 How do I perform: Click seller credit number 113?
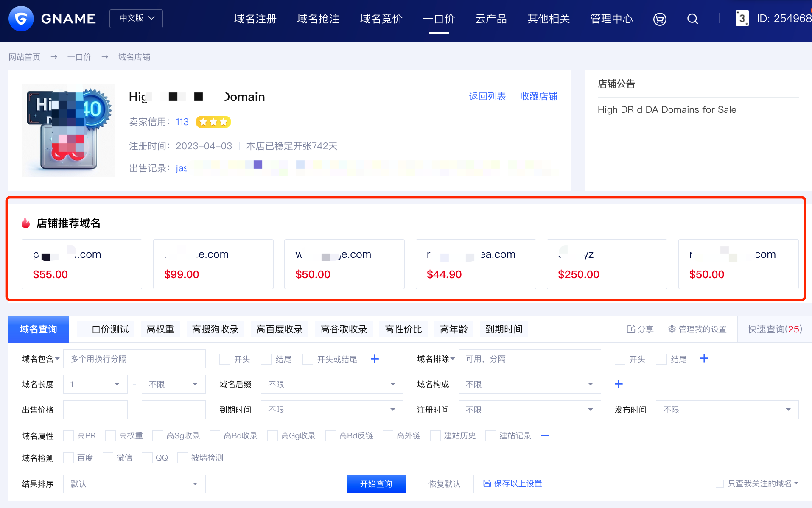(x=182, y=122)
